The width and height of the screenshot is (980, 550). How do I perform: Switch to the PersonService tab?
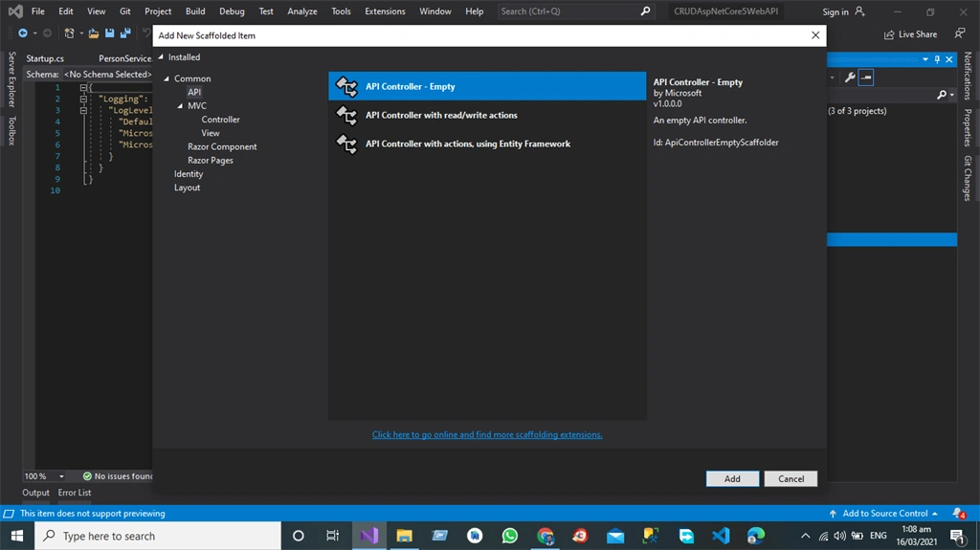coord(125,58)
